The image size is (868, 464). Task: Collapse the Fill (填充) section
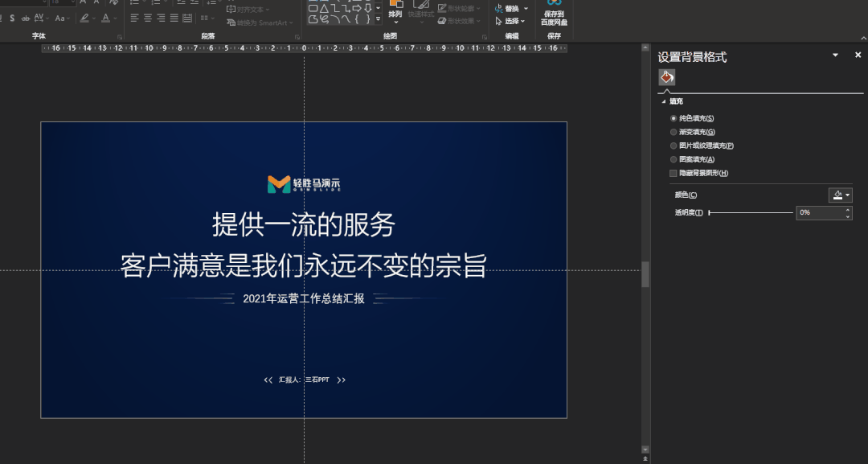664,101
